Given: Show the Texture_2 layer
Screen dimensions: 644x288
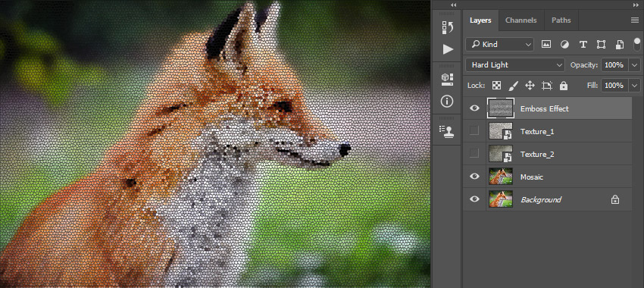Looking at the screenshot, I should click(x=474, y=154).
